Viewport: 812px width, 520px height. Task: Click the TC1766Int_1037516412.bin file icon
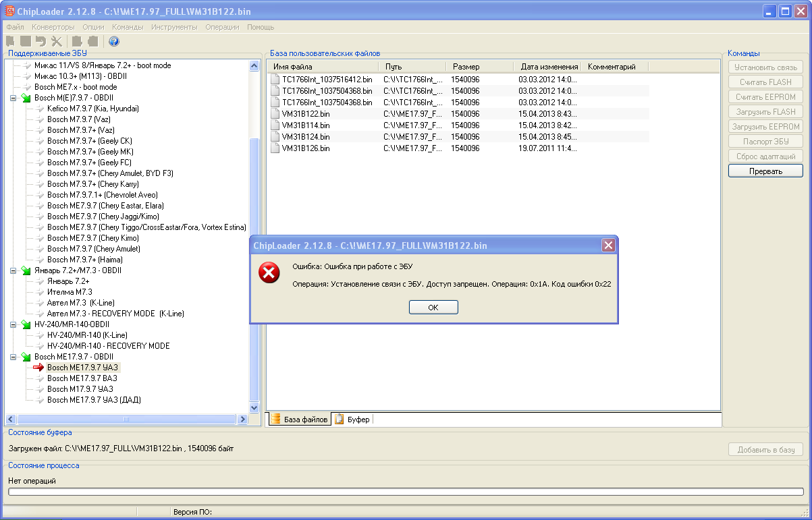point(275,80)
